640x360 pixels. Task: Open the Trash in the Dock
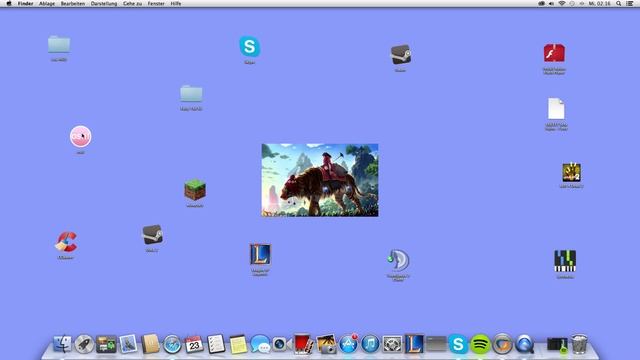coord(579,344)
